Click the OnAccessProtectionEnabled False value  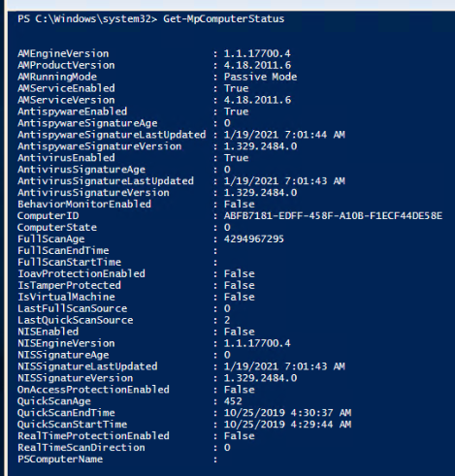[x=240, y=390]
